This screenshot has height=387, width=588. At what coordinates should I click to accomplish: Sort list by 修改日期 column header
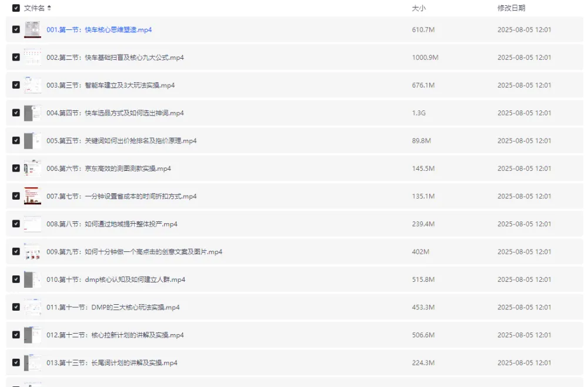coord(511,8)
